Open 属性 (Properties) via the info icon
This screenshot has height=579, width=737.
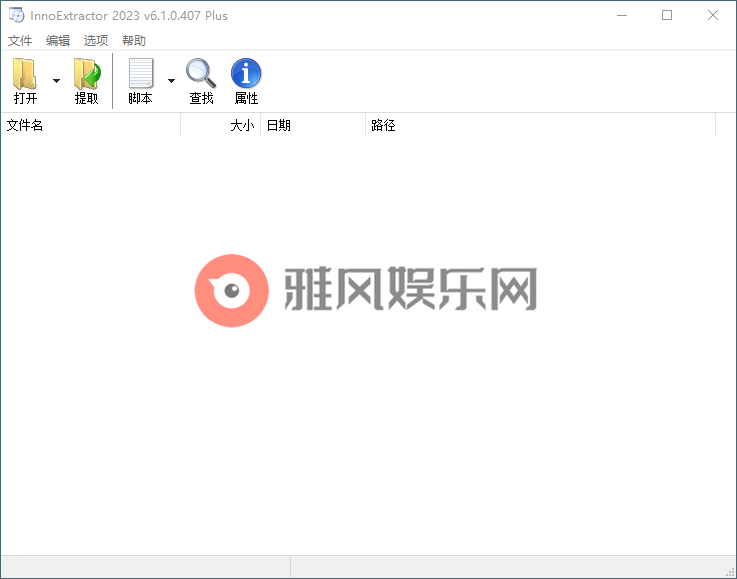coord(246,75)
